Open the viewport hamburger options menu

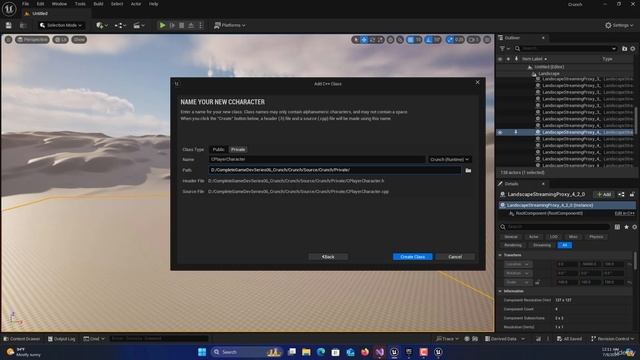tap(8, 40)
